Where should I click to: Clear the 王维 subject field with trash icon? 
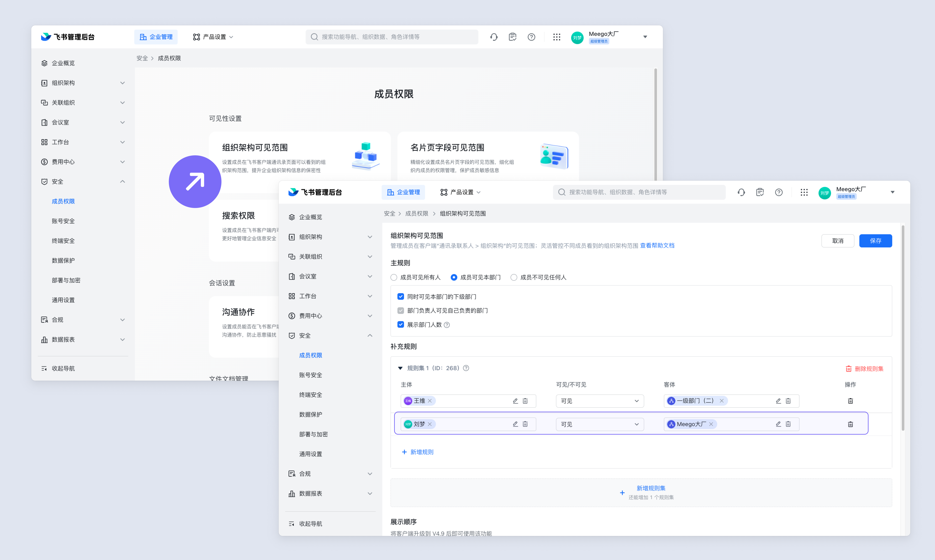[525, 401]
